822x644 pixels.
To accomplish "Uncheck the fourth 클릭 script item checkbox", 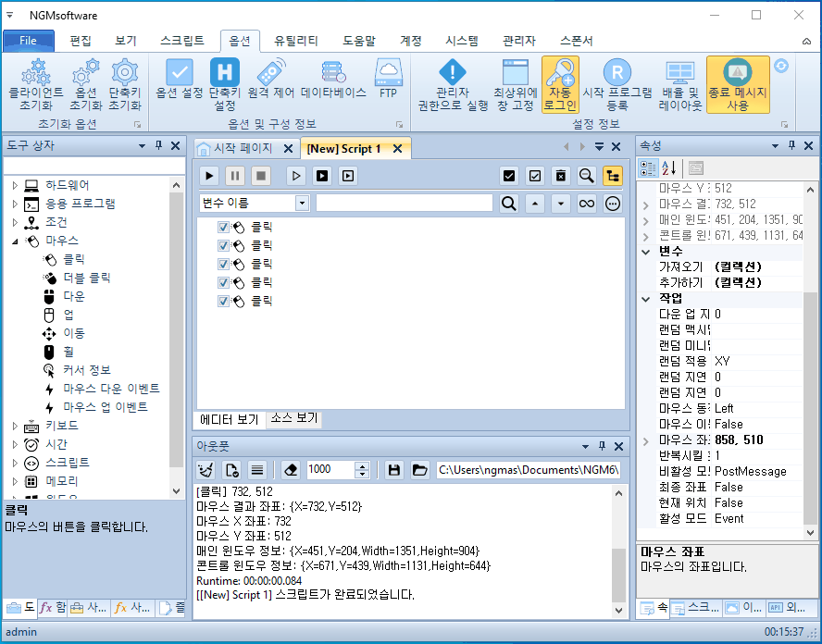I will (223, 283).
